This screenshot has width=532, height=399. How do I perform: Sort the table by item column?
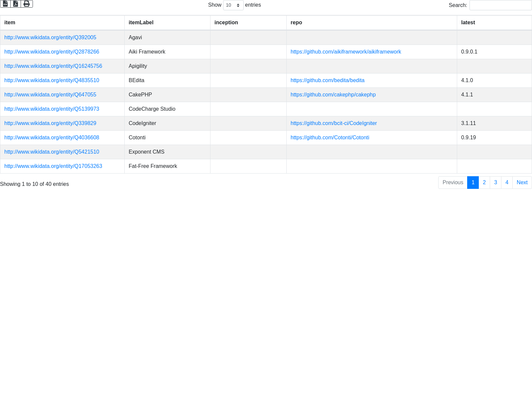10,23
